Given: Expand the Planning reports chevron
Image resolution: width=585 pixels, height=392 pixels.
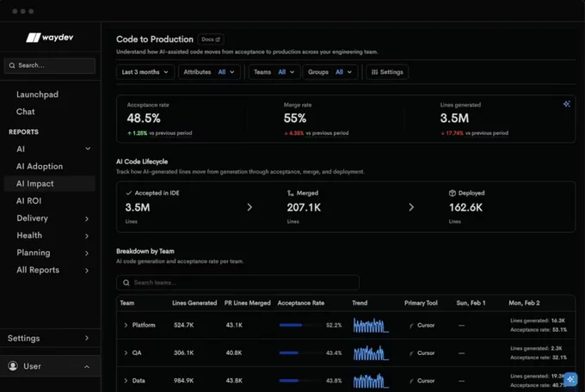Looking at the screenshot, I should [87, 254].
